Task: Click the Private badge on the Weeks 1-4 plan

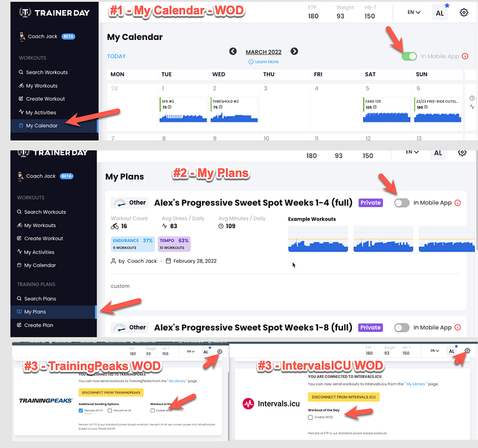Action: [x=370, y=202]
